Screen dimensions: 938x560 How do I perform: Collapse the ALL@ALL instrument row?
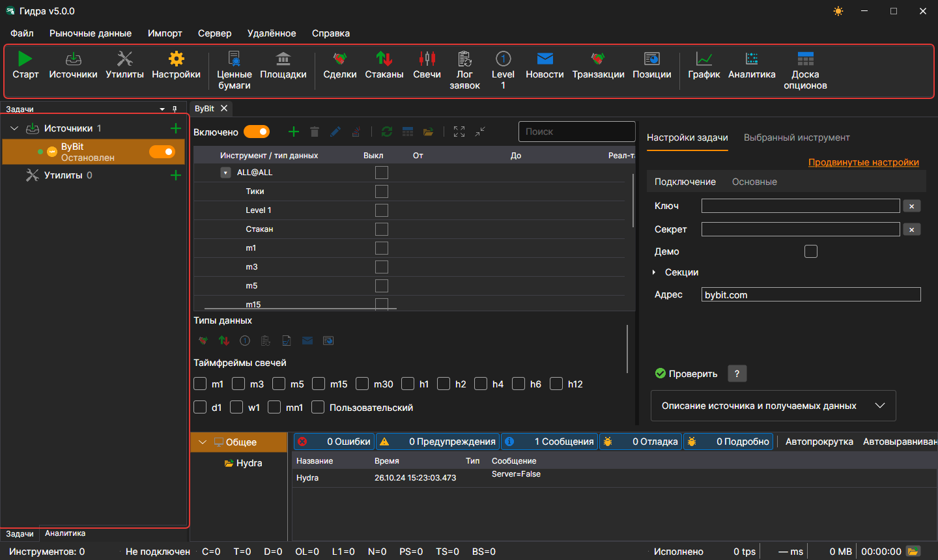225,173
